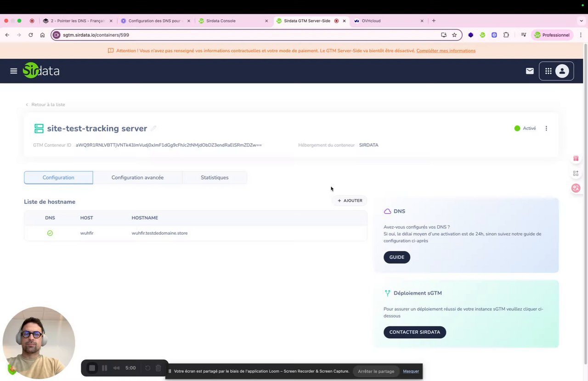The width and height of the screenshot is (588, 381).
Task: Open the media control playlist icon
Action: point(523,35)
